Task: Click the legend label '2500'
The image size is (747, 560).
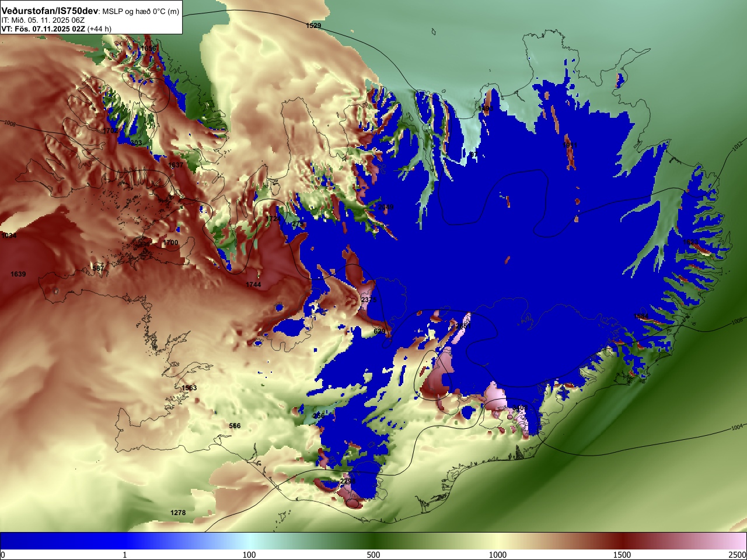Action: [x=738, y=555]
